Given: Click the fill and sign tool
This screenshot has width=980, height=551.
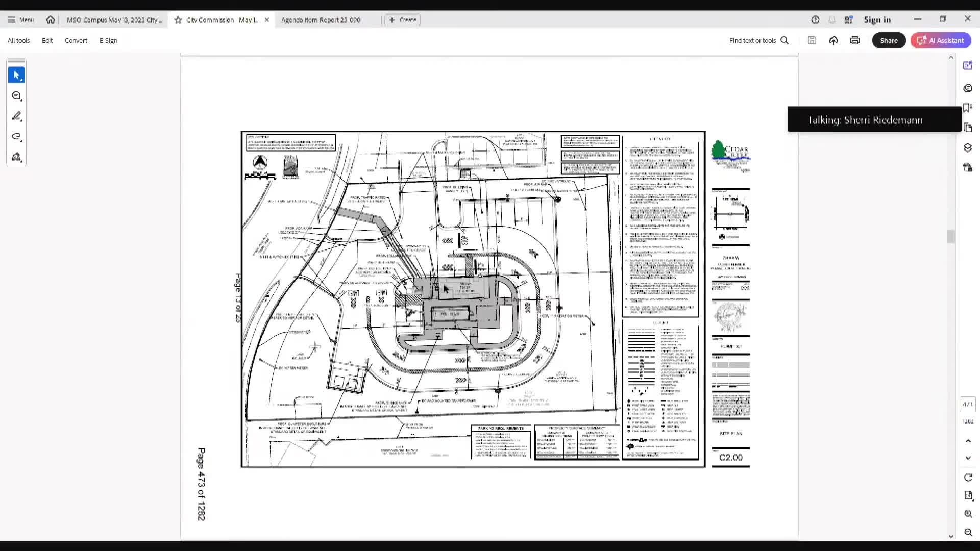Looking at the screenshot, I should tap(16, 157).
